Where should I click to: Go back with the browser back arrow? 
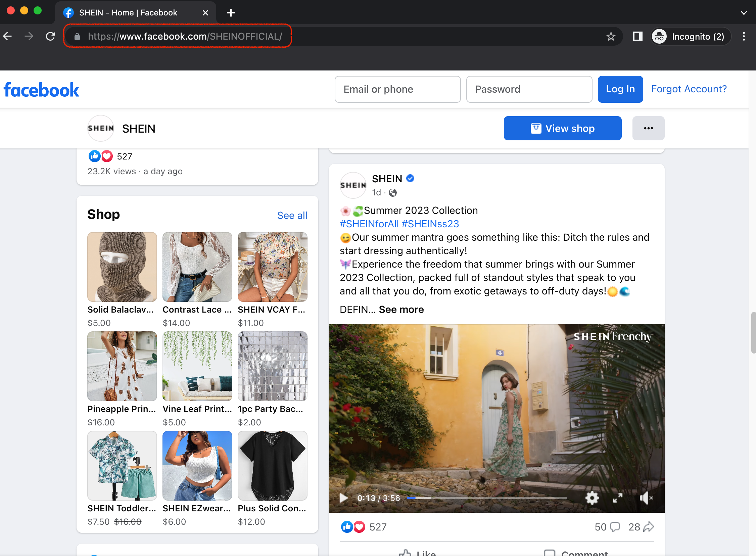(x=7, y=36)
